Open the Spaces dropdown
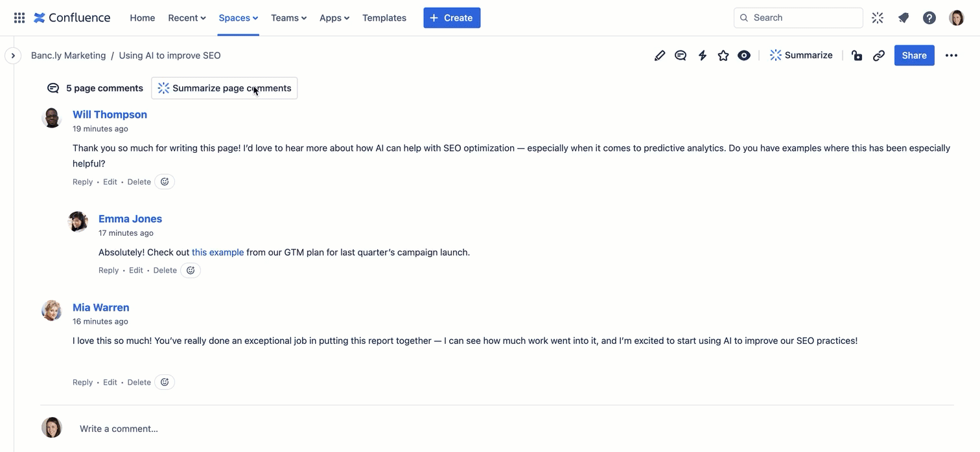Screen dimensions: 980x452 [x=238, y=17]
